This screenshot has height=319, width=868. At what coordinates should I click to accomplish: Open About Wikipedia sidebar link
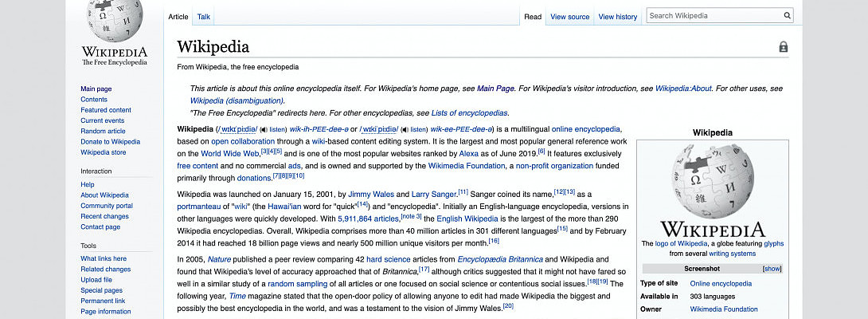click(104, 195)
